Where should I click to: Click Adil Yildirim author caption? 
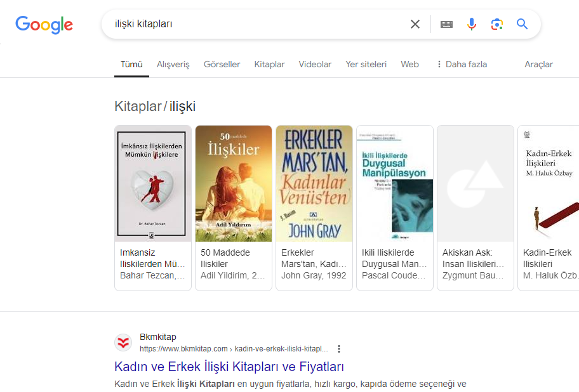(x=232, y=275)
